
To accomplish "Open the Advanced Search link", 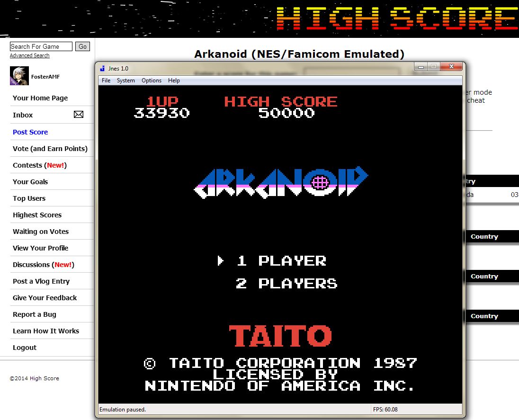I will tap(29, 55).
